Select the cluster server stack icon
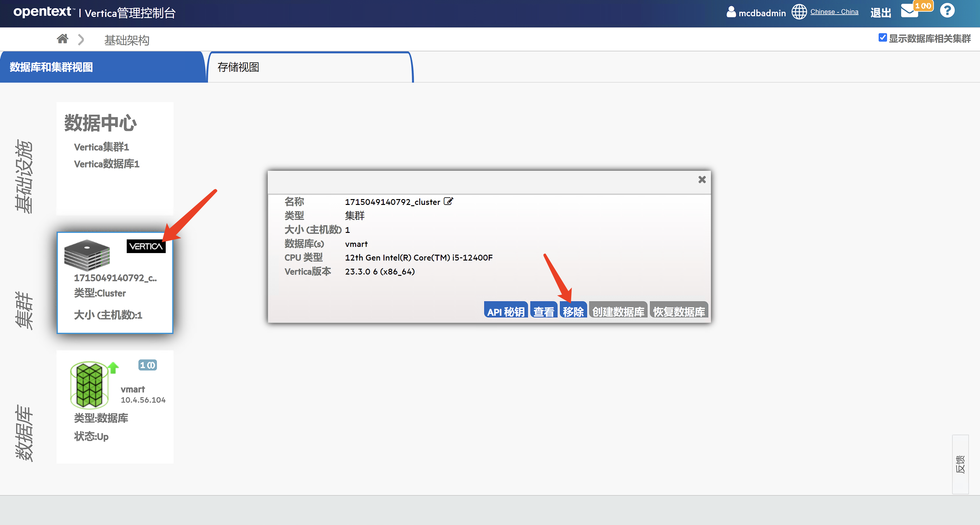The height and width of the screenshot is (525, 980). (87, 254)
